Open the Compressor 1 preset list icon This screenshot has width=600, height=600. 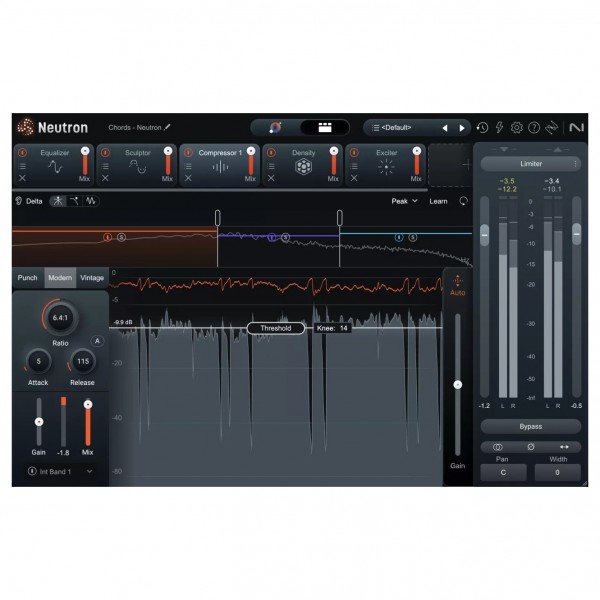pyautogui.click(x=188, y=166)
